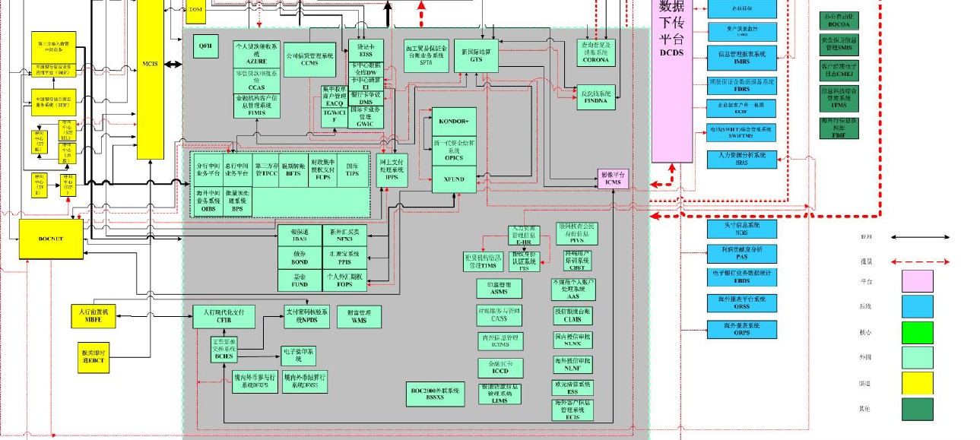Click the WMS wealth management box

[359, 316]
